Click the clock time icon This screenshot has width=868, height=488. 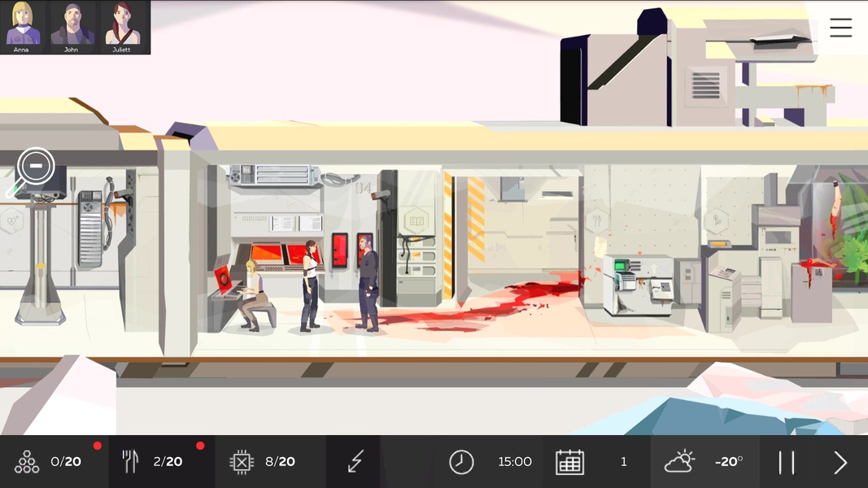click(x=461, y=462)
